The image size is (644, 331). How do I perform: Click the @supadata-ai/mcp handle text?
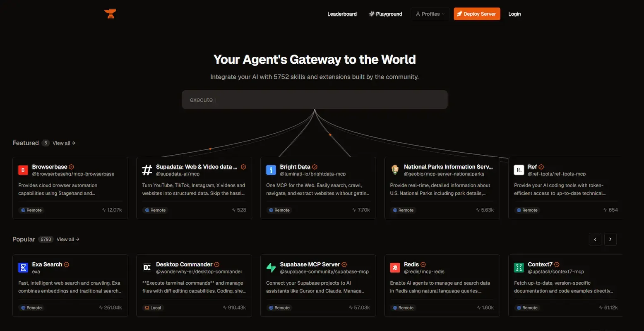click(178, 174)
